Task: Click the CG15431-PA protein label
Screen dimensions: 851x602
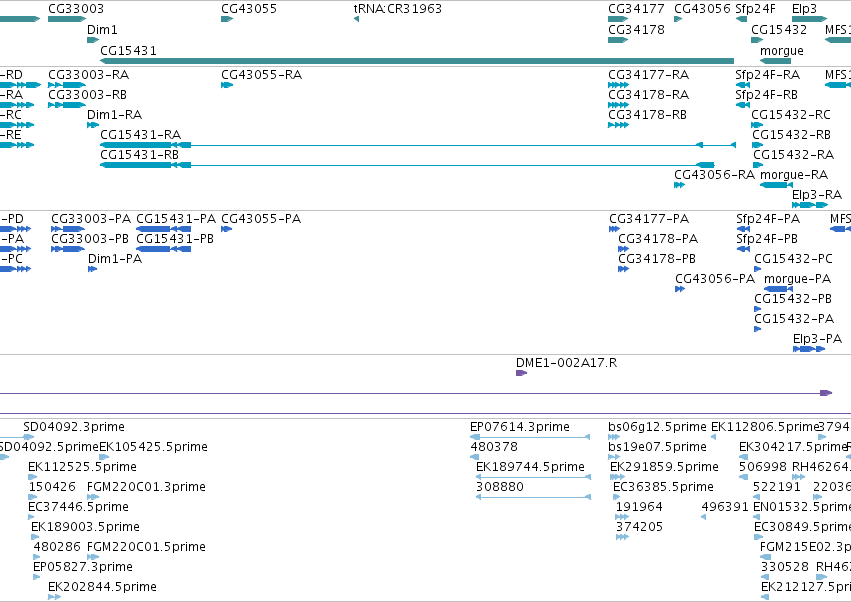Action: [176, 218]
